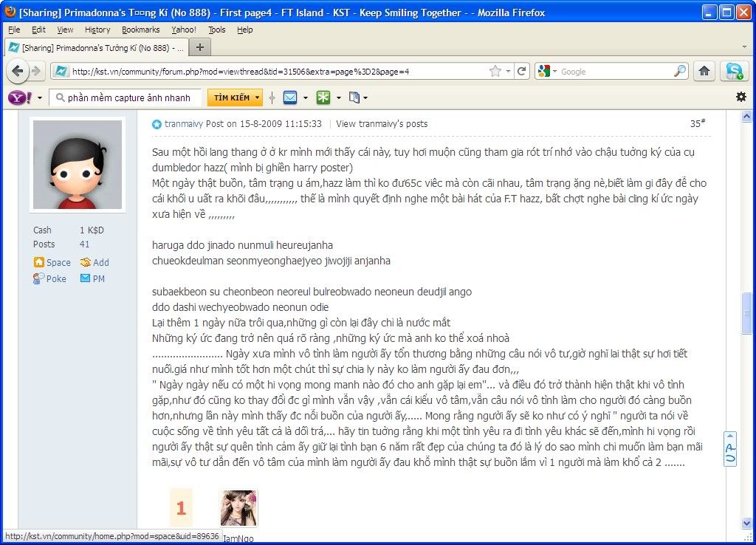756x545 pixels.
Task: Click the vertical scrollbar thumb
Action: (x=746, y=313)
